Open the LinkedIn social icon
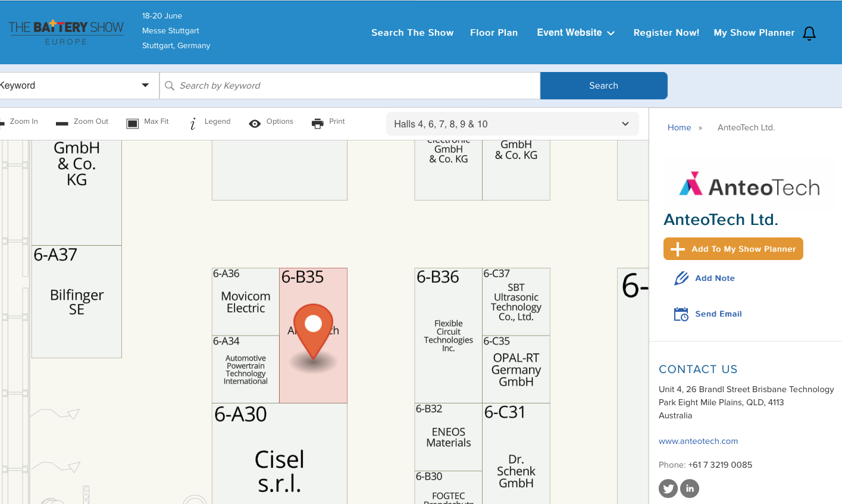 [690, 489]
